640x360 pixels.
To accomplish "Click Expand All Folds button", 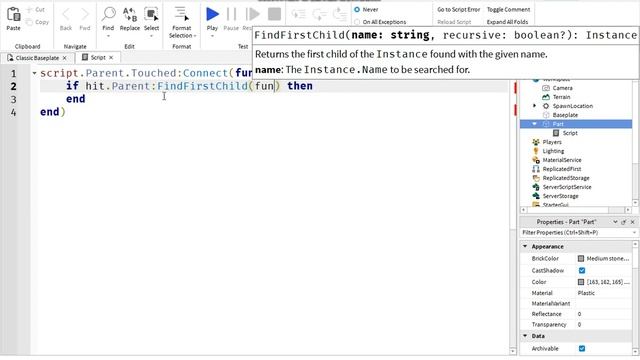I will [x=507, y=22].
